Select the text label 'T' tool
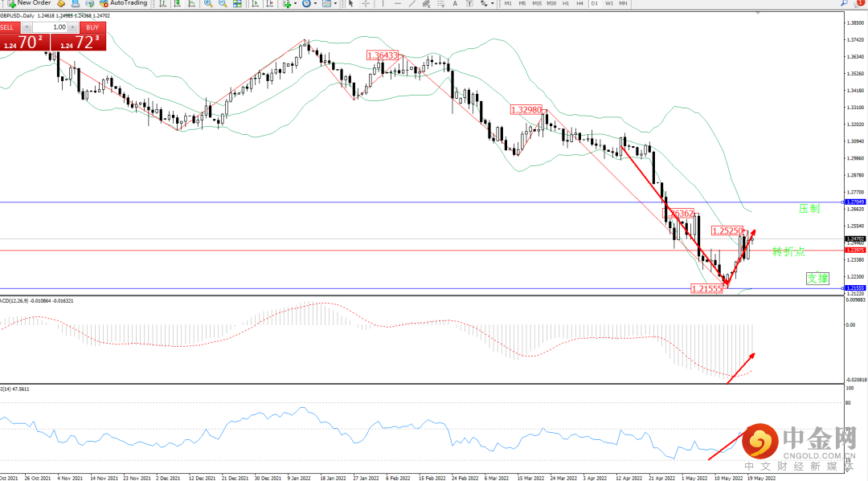This screenshot has width=868, height=481. 469,3
